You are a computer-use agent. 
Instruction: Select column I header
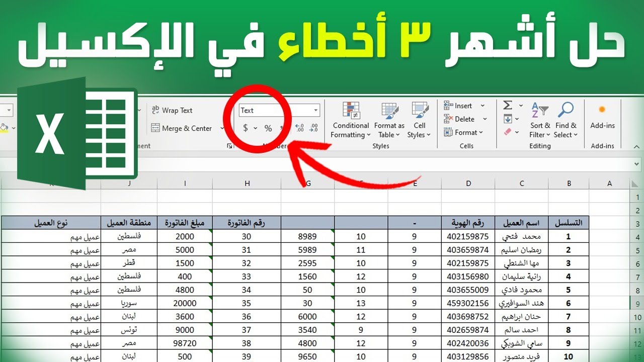point(185,184)
